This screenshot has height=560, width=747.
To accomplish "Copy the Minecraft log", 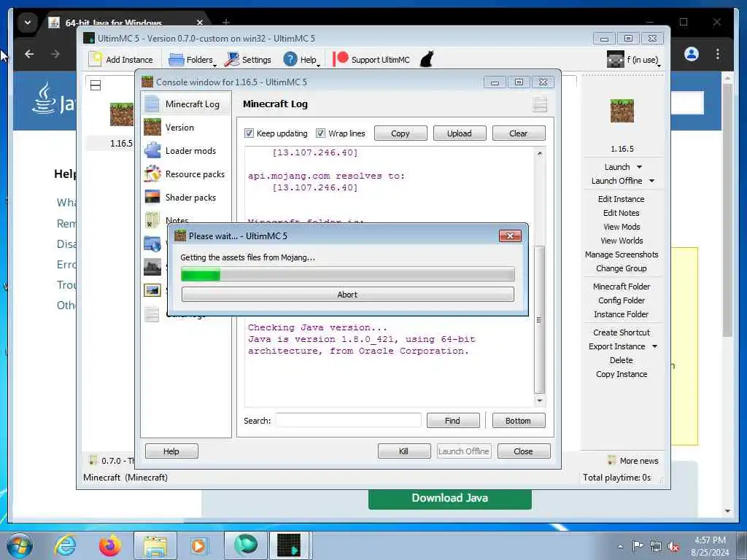I will tap(400, 133).
